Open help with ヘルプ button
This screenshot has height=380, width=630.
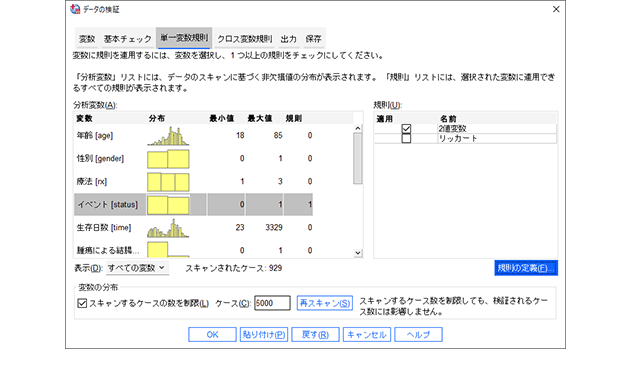(x=418, y=335)
